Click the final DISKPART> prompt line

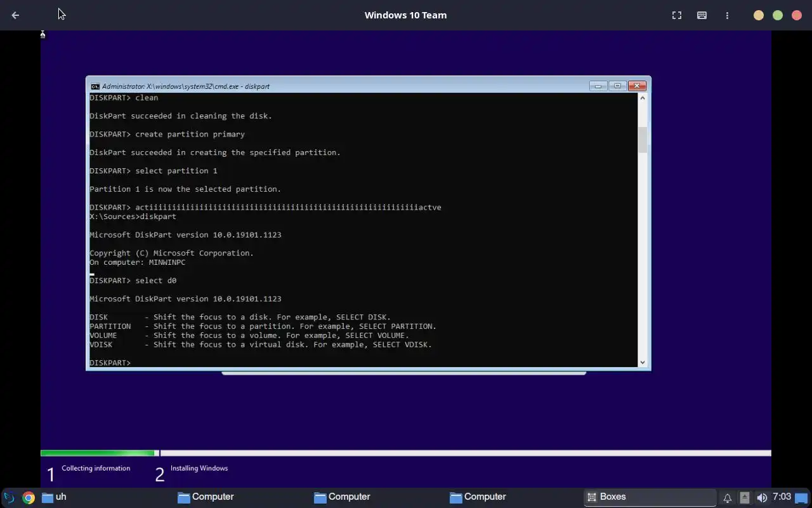[x=110, y=363]
